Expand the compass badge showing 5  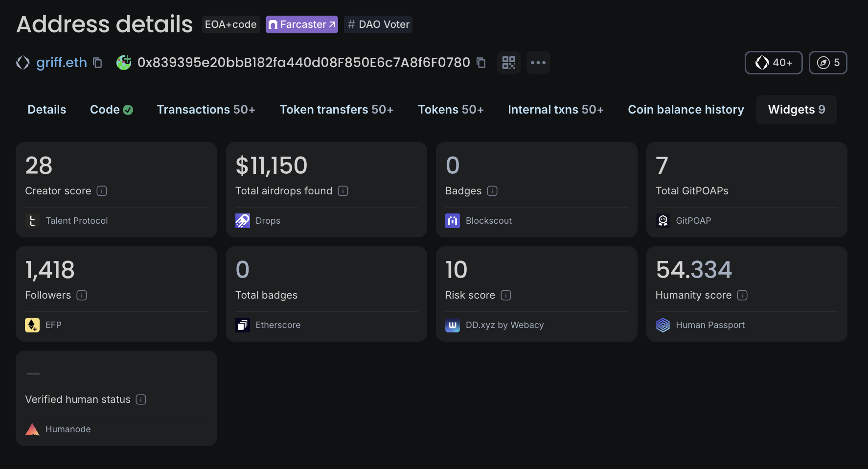coord(828,63)
